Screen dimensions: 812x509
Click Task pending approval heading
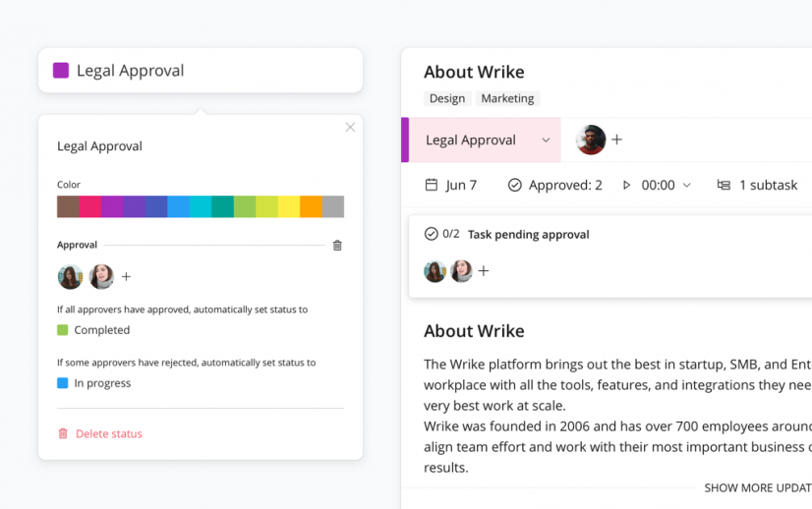pos(528,235)
